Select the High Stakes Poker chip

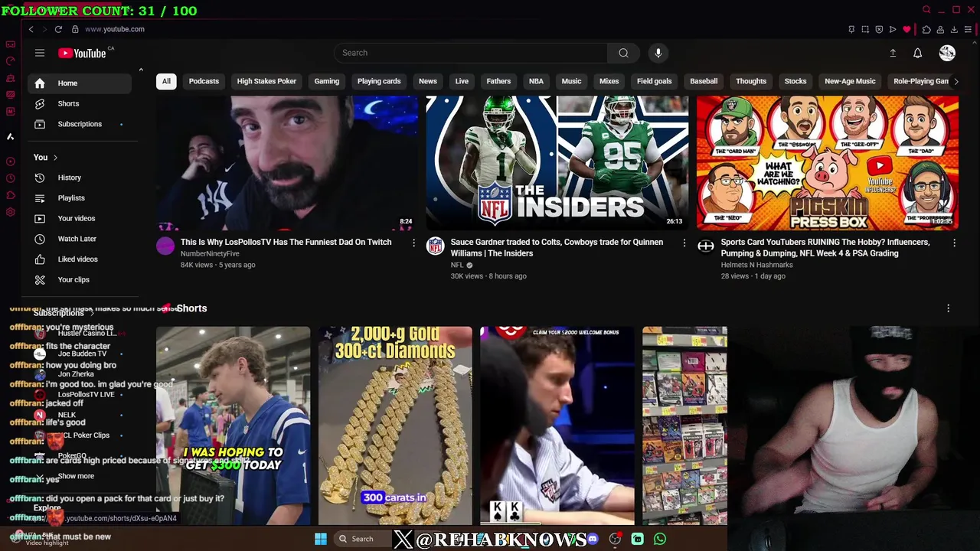tap(266, 81)
